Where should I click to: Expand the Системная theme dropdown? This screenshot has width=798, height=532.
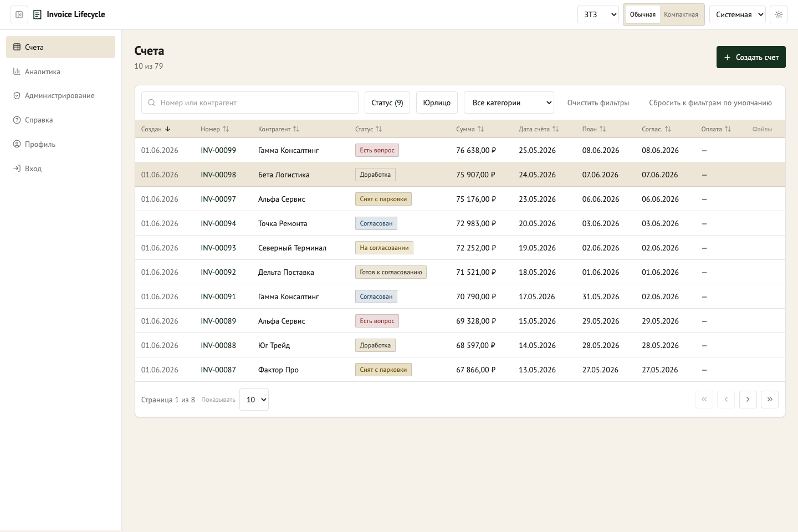coord(738,14)
